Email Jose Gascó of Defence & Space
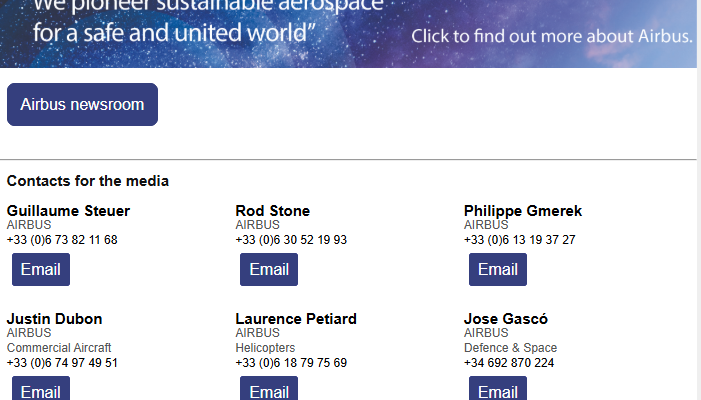The height and width of the screenshot is (400, 701). point(498,388)
